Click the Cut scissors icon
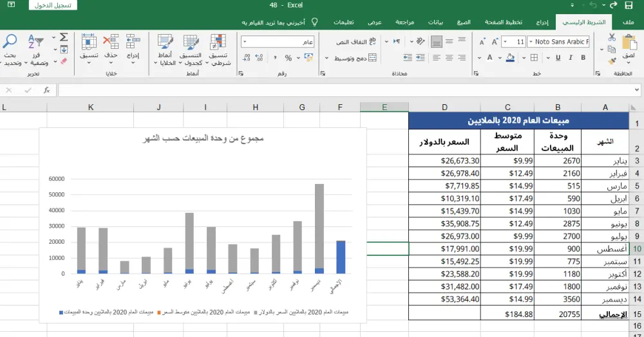Viewport: 644px width, 337px height. click(x=612, y=37)
